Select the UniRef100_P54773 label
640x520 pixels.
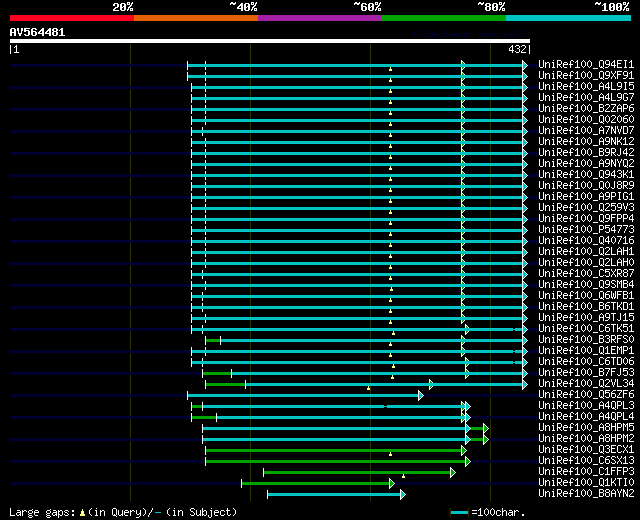pyautogui.click(x=586, y=230)
